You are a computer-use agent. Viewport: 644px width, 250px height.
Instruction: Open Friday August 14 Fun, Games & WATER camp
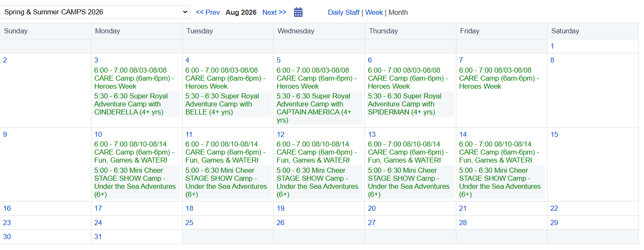pos(499,152)
